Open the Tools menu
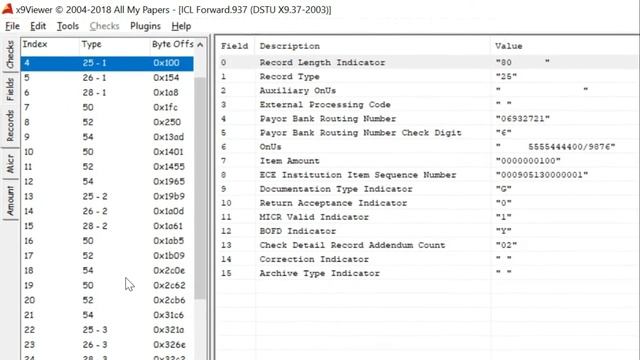 tap(68, 26)
